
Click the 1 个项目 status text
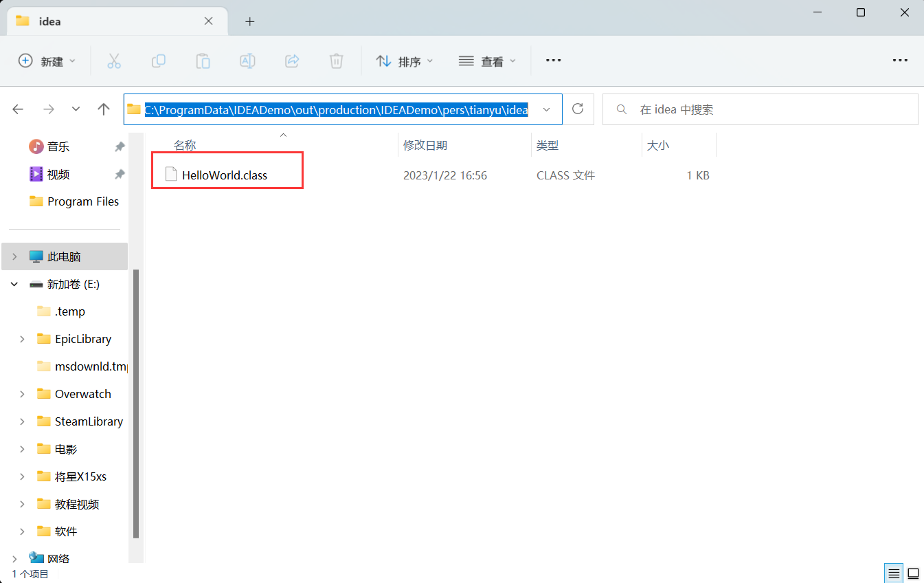click(30, 573)
